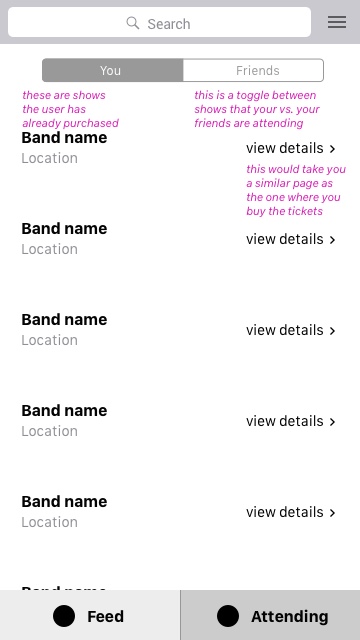
Task: Open the first show's view details chevron
Action: 333,149
